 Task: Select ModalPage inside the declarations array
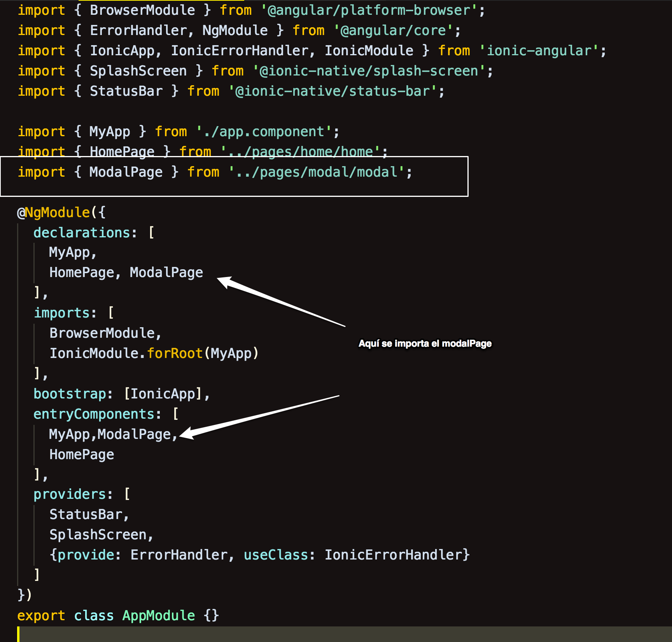pyautogui.click(x=166, y=272)
